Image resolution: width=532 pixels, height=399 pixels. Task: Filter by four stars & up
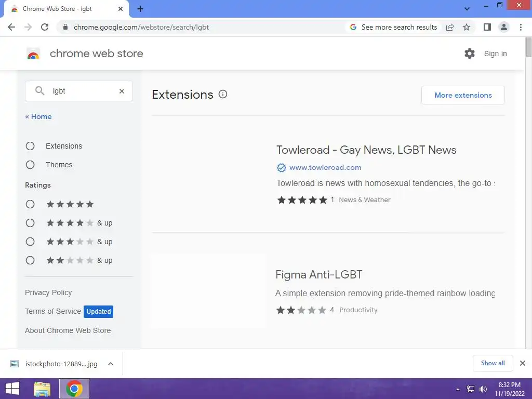(x=30, y=223)
